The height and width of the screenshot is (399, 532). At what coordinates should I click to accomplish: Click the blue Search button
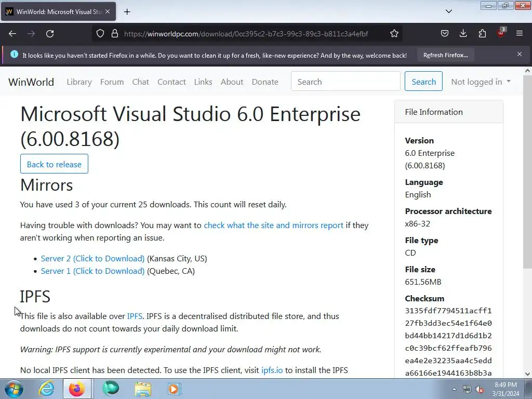tap(423, 82)
